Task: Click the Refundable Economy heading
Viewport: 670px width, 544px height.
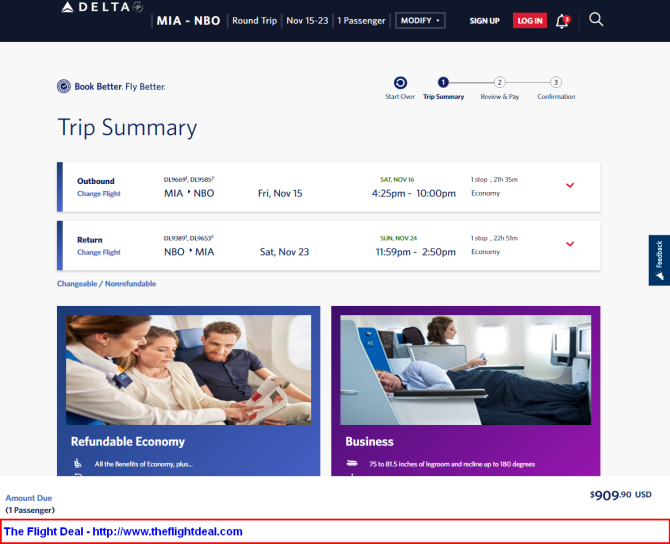Action: 128,441
